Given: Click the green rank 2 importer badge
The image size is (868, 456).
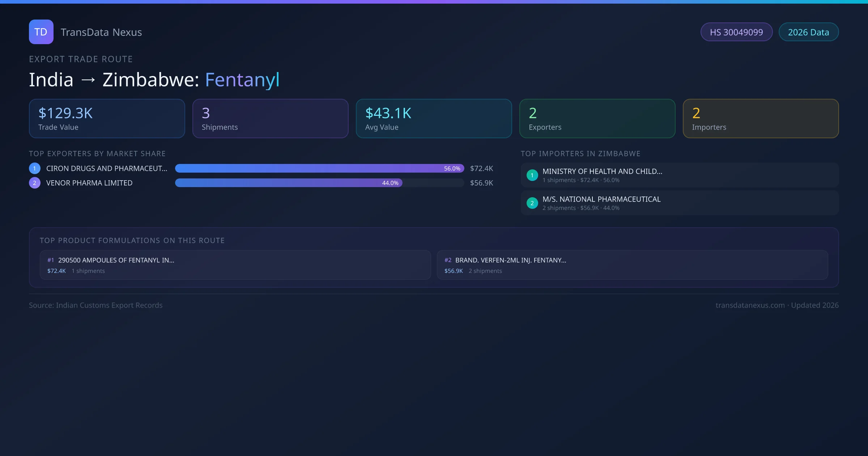Looking at the screenshot, I should click(x=532, y=203).
